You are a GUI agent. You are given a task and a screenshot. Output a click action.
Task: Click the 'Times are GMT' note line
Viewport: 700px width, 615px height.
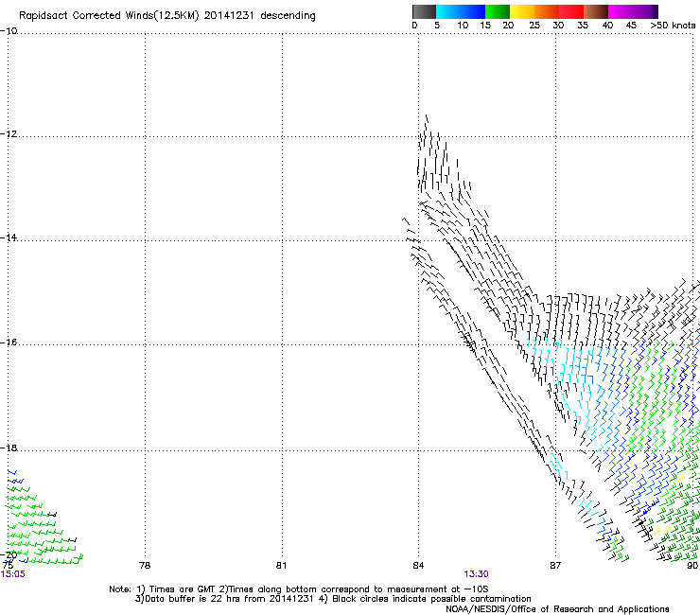pos(299,589)
